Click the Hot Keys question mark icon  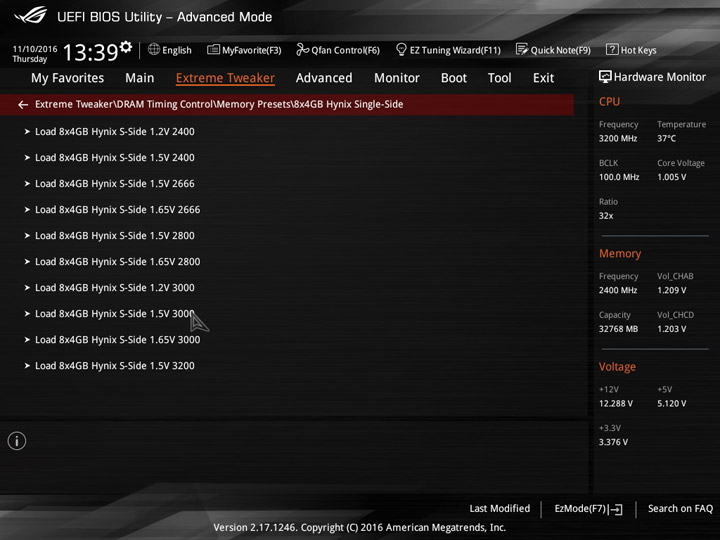point(612,49)
